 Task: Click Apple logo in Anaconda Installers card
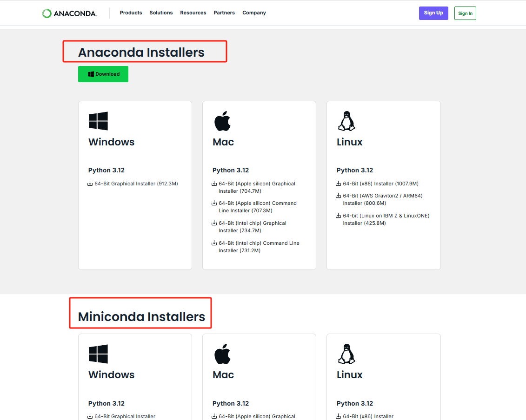222,121
